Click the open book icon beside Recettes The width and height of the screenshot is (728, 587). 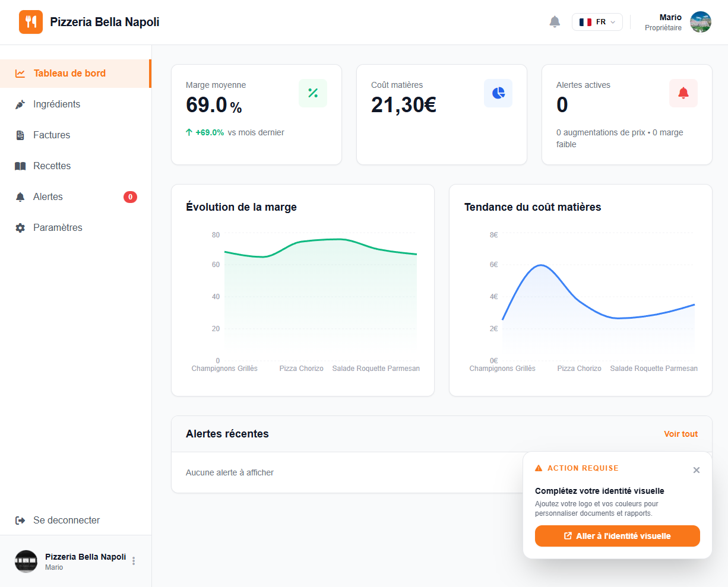click(x=20, y=166)
